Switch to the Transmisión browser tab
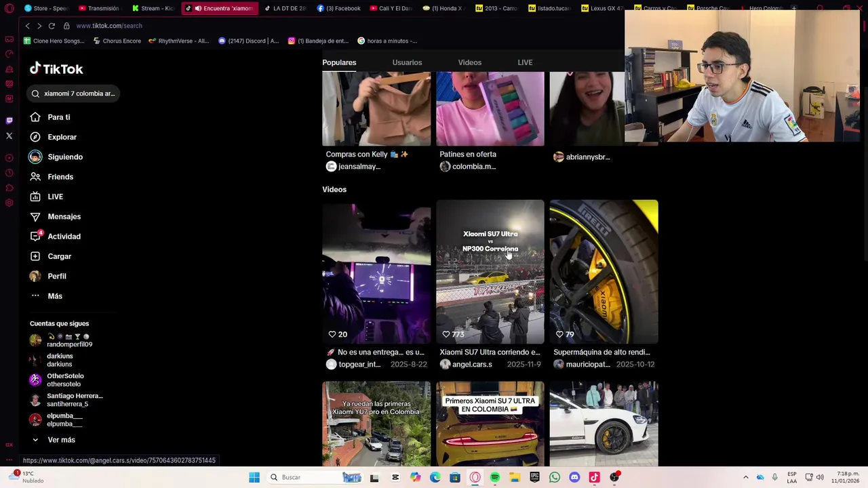Screen dimensions: 868x488 [x=99, y=8]
